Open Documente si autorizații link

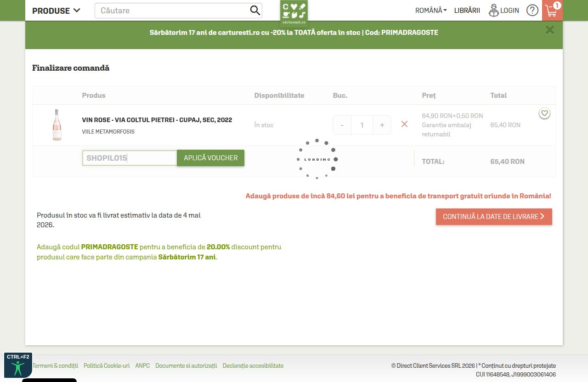(x=186, y=366)
